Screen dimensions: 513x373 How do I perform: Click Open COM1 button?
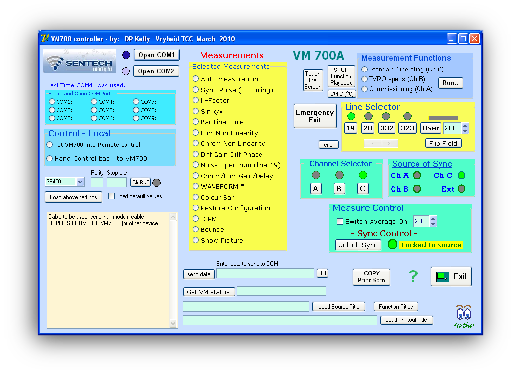(x=157, y=55)
